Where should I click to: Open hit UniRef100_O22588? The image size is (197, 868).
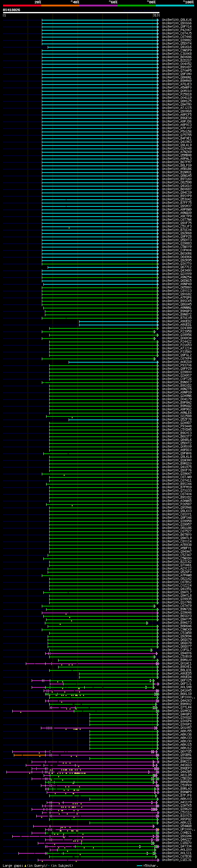tap(176, 417)
